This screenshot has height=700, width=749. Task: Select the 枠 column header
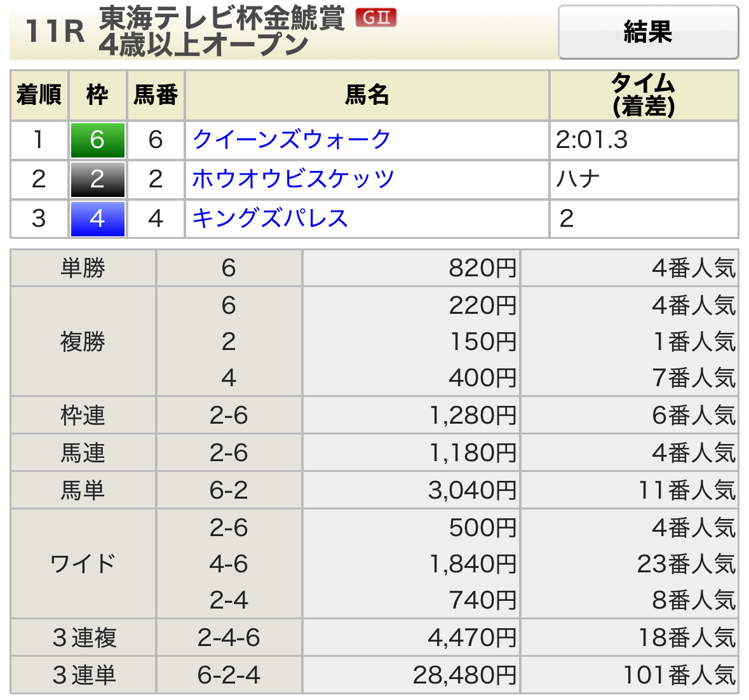pyautogui.click(x=97, y=95)
